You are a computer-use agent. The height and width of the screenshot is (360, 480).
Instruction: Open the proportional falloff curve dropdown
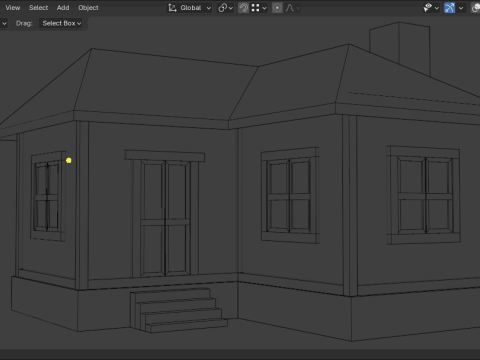pos(293,8)
